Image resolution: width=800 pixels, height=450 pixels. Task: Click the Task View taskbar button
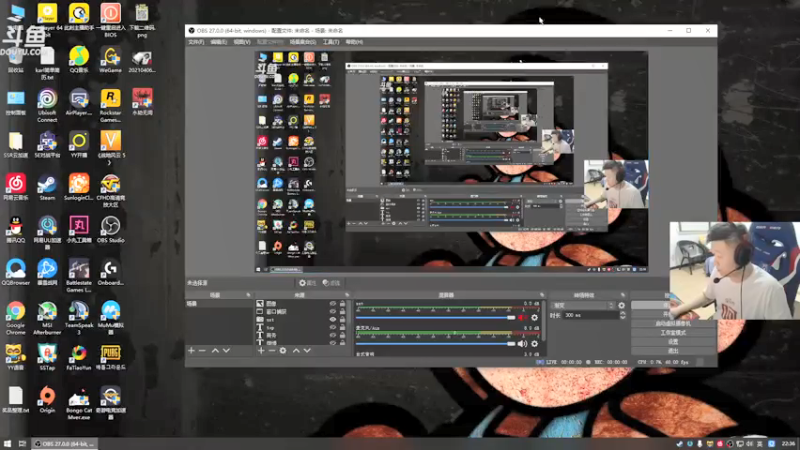(x=22, y=444)
